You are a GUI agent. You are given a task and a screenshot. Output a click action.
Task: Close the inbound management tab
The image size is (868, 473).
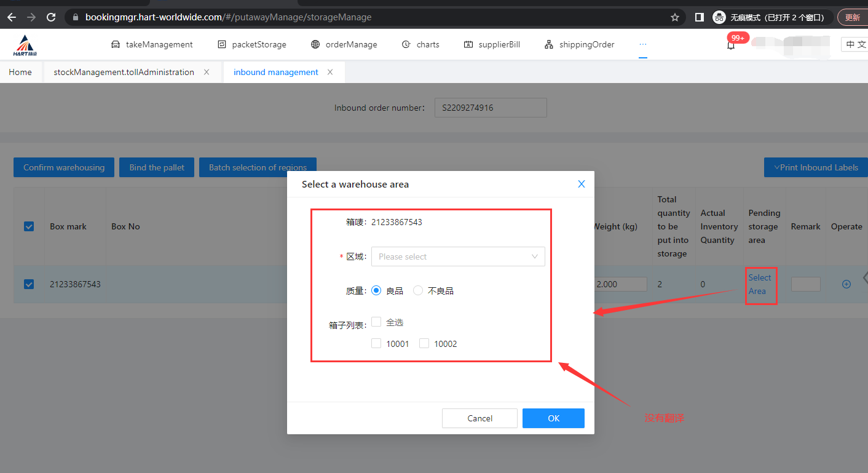pos(330,72)
